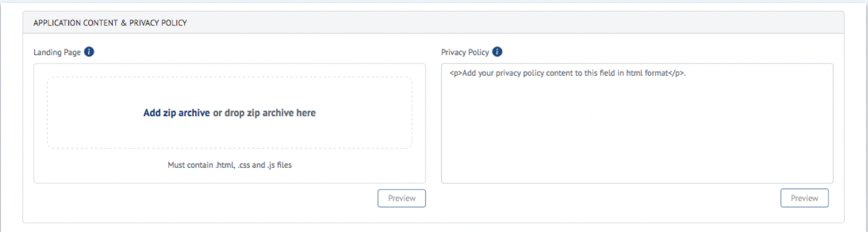Click 'PRIVACY POLICY' in the section header
This screenshot has height=232, width=868.
[x=158, y=23]
